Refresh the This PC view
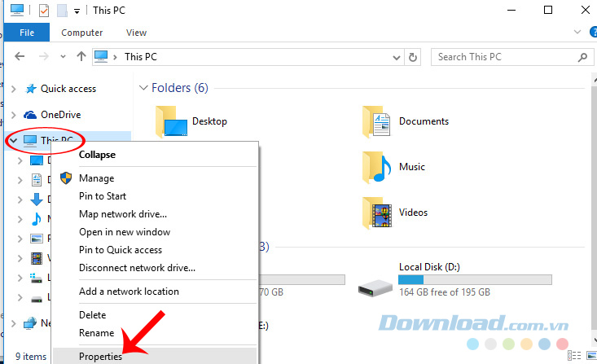 pyautogui.click(x=413, y=57)
